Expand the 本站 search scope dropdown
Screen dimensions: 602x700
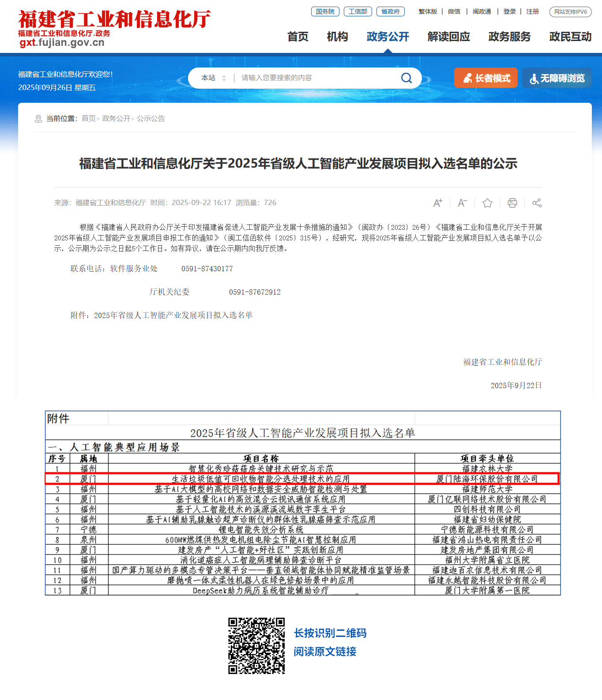214,78
